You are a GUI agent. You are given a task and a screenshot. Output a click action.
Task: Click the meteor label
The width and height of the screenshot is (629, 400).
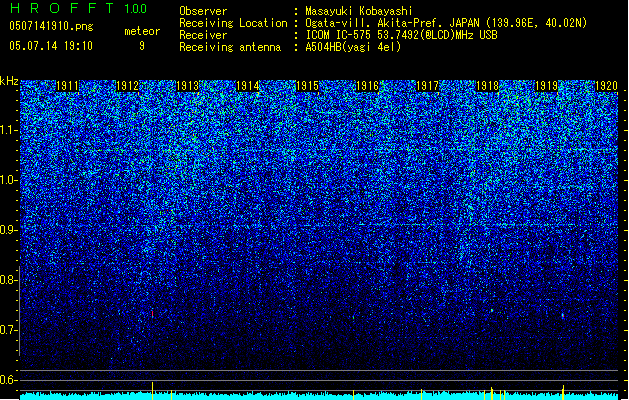pos(142,31)
